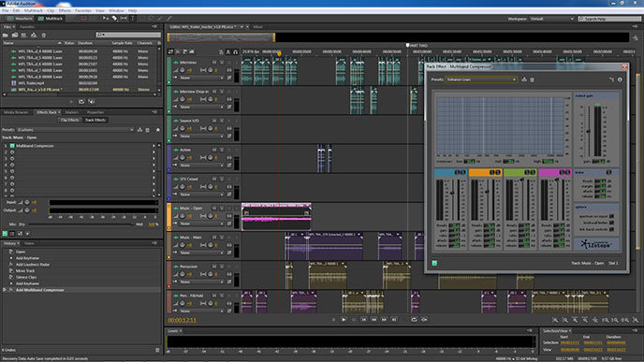Click the Import File icon in Files panel
This screenshot has width=644, height=362.
pyautogui.click(x=15, y=36)
